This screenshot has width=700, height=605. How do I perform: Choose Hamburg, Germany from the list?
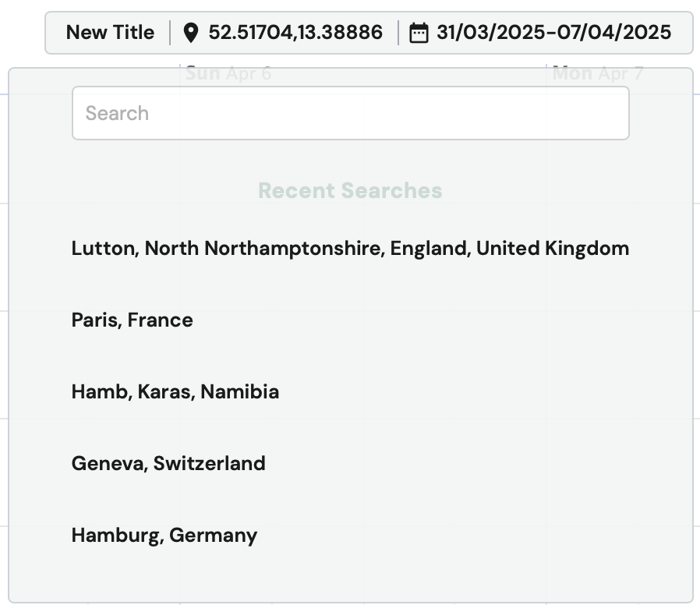coord(164,536)
